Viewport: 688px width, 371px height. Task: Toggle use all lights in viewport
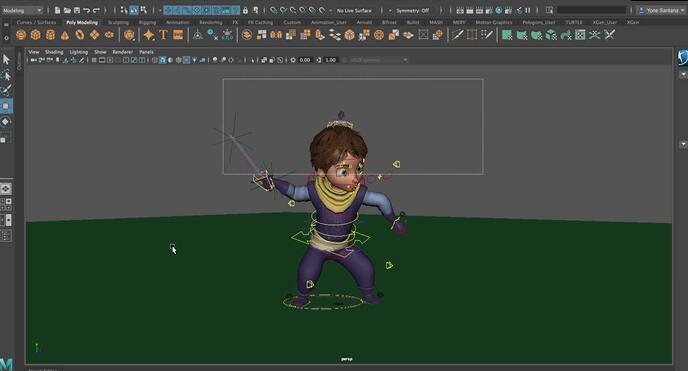194,60
